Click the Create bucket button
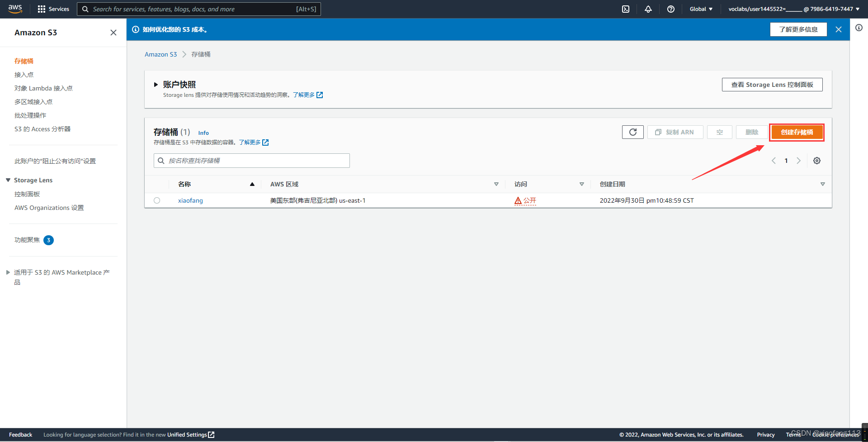Screen dimensions: 868x442 (x=797, y=132)
